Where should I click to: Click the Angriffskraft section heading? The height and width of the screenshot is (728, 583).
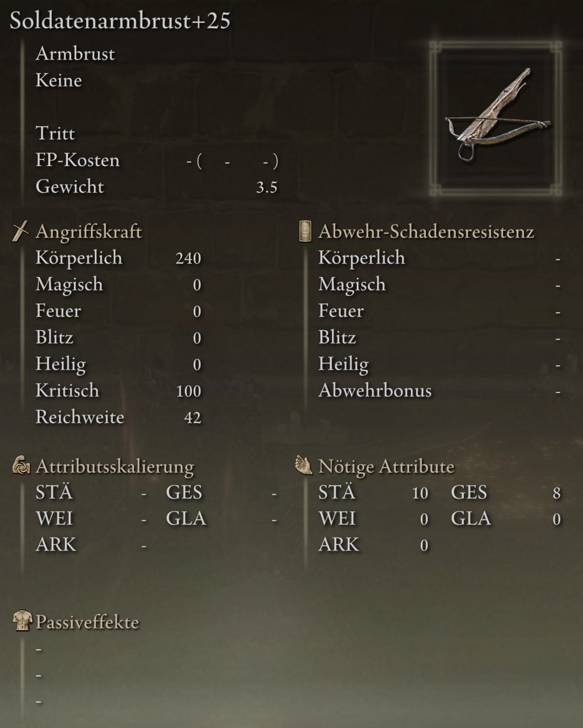89,231
